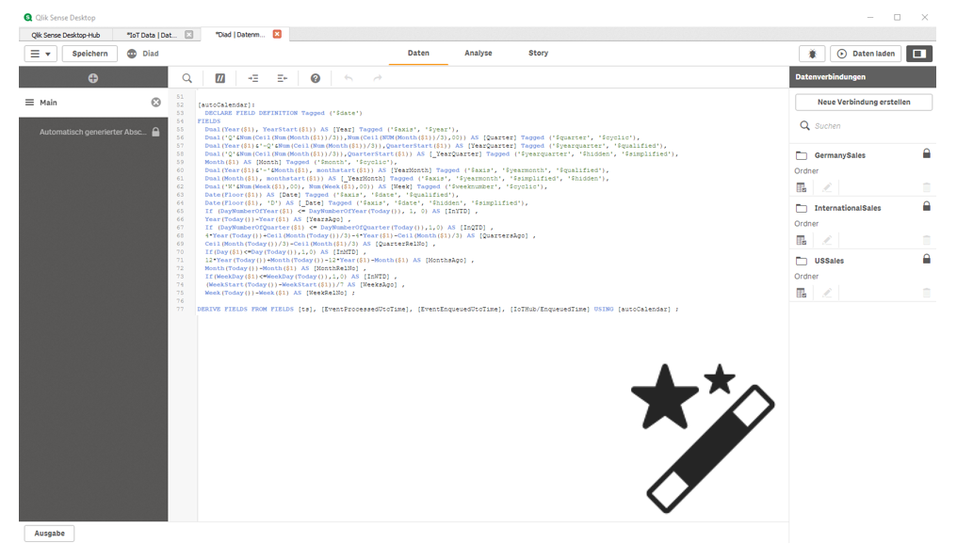Screen dimensions: 957x560
Task: Maximize the Qlik Sense Desktop window
Action: coord(897,17)
